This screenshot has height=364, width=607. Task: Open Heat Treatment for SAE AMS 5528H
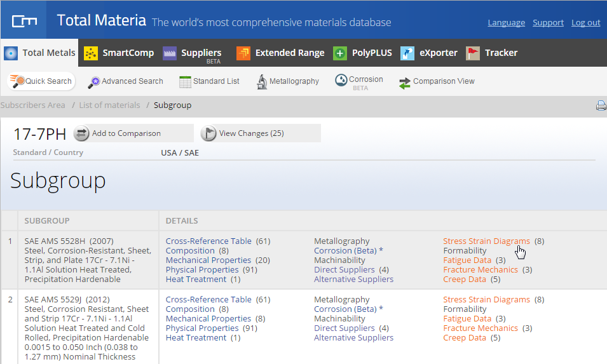point(196,280)
